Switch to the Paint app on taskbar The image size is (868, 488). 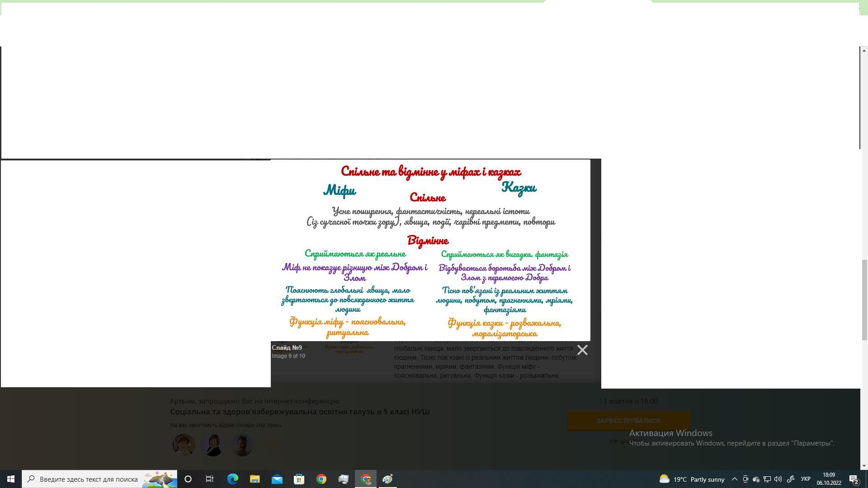tap(388, 479)
